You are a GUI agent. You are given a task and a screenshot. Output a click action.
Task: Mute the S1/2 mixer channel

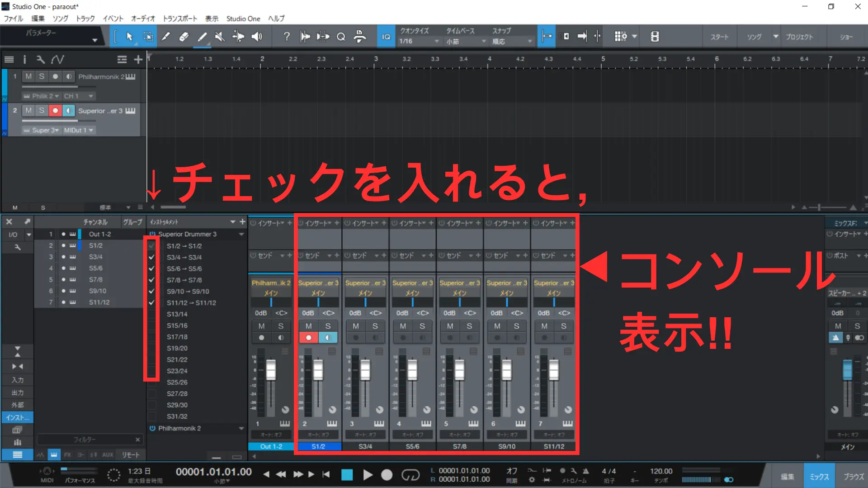(x=308, y=326)
